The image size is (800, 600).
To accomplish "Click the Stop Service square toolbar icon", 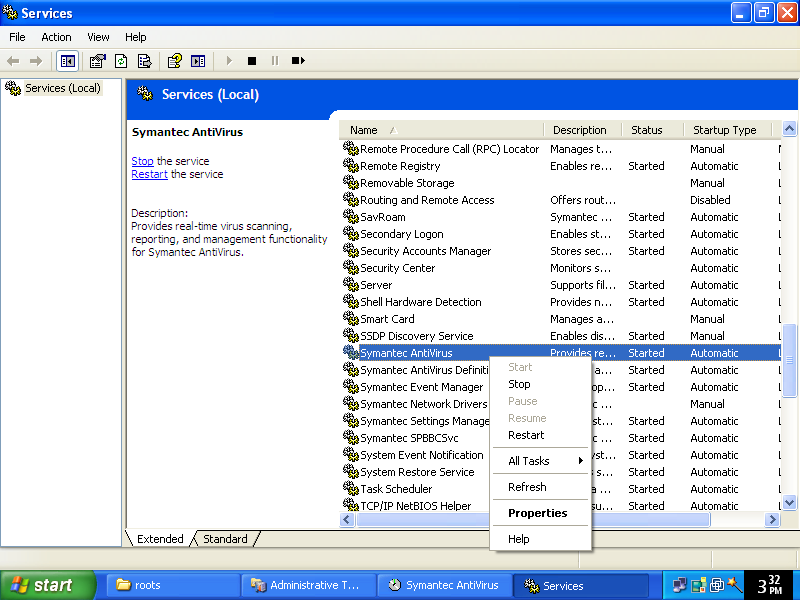I will 252,61.
